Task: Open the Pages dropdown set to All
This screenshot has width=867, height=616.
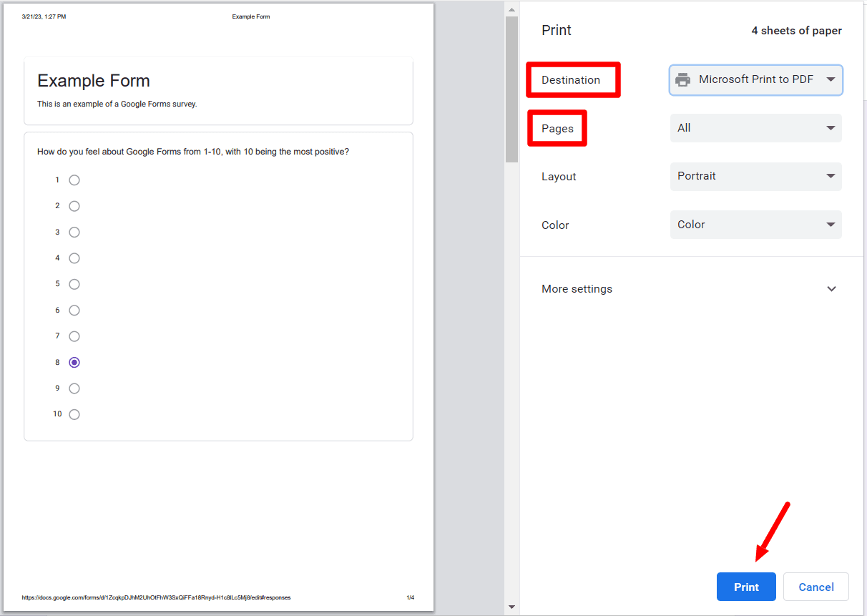Action: (756, 128)
